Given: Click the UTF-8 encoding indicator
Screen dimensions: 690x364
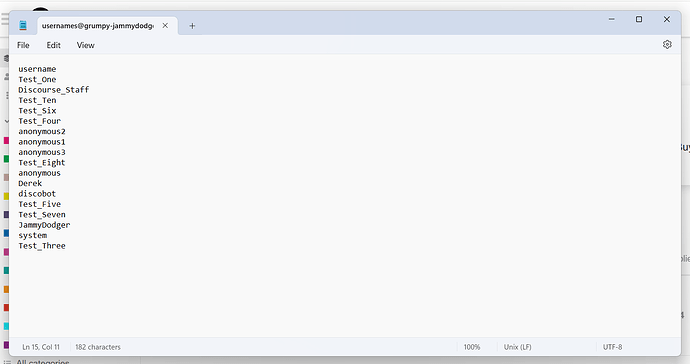Looking at the screenshot, I should [x=613, y=347].
